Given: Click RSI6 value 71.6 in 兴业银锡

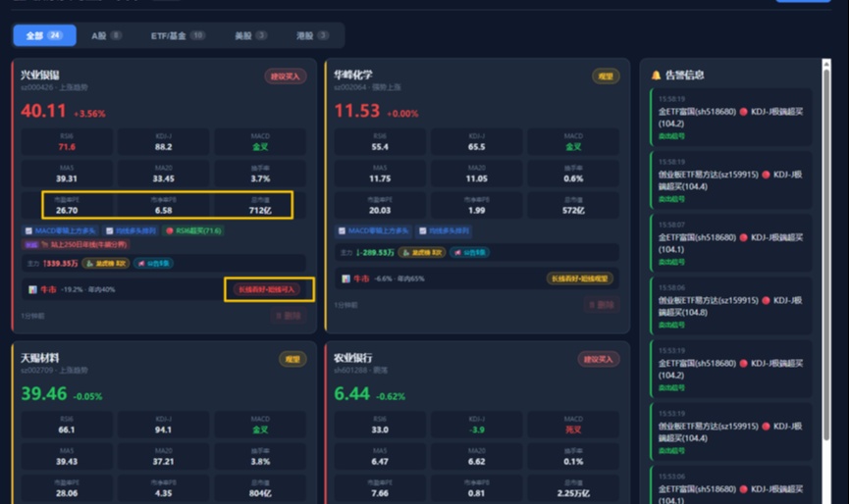Looking at the screenshot, I should click(67, 146).
